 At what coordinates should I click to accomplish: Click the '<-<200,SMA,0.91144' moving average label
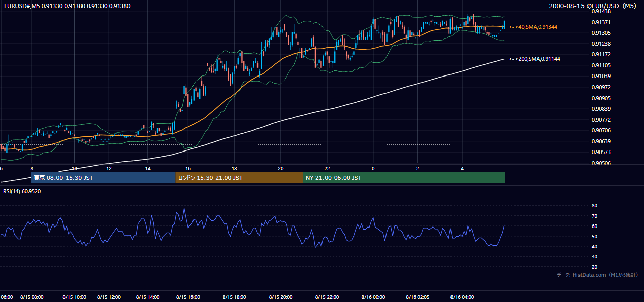pos(535,59)
